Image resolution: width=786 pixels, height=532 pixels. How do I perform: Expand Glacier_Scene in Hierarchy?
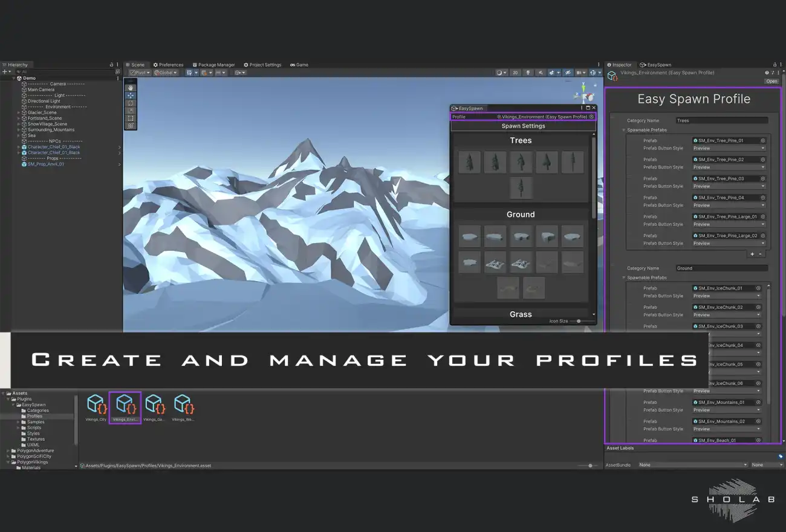coord(19,112)
